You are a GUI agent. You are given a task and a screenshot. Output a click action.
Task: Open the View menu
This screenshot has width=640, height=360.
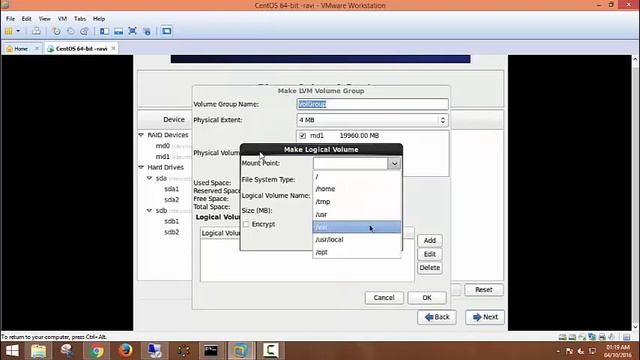[x=44, y=19]
